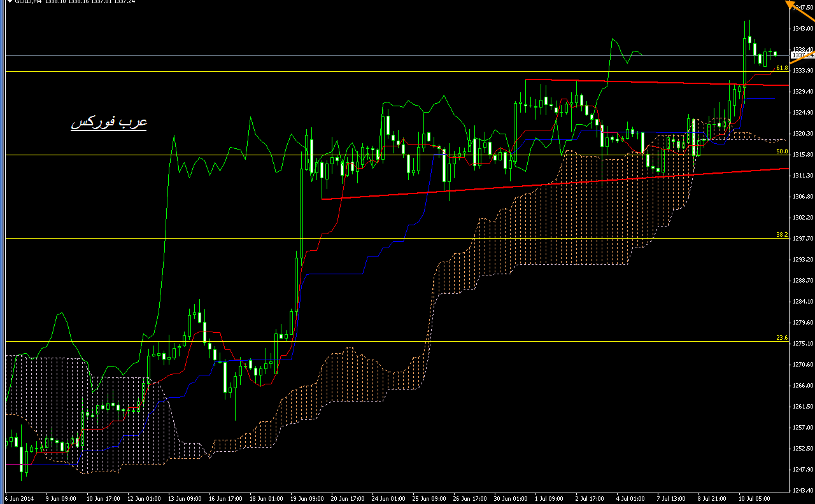Screen dimensions: 815x504
Task: Click the 1343.00 price scale value
Action: pos(802,28)
